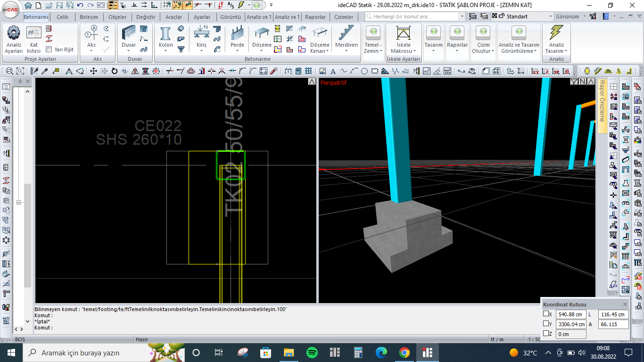Click the Home icon in quick access bar
Screen dimensions: 644x362
28,5
